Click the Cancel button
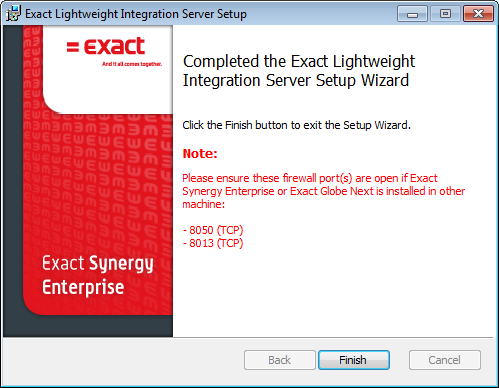This screenshot has height=388, width=499. click(445, 360)
